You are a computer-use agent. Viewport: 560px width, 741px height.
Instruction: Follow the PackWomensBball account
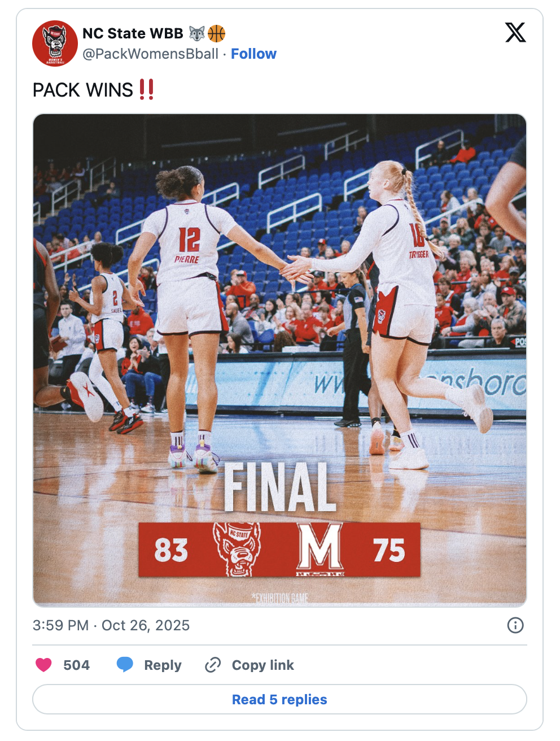(253, 54)
